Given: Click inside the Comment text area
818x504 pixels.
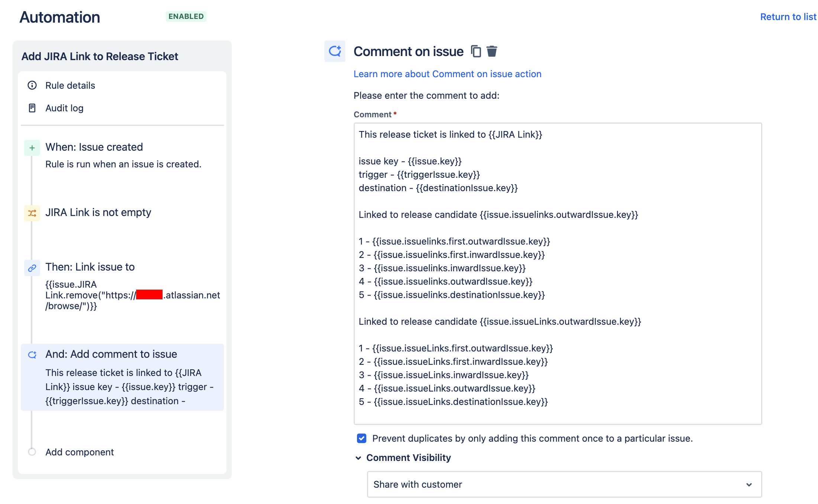Looking at the screenshot, I should (558, 274).
